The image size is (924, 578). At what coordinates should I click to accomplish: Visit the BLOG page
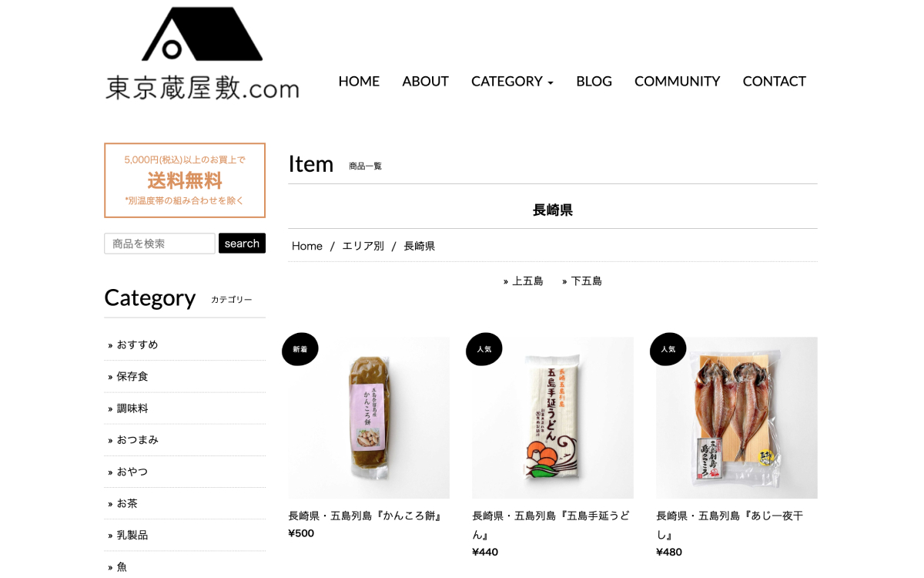point(594,81)
